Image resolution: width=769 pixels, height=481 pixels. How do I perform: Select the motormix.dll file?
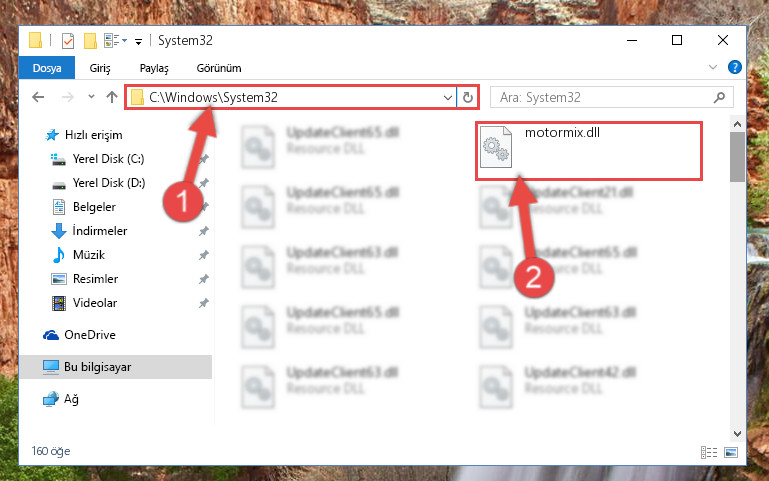coord(589,151)
